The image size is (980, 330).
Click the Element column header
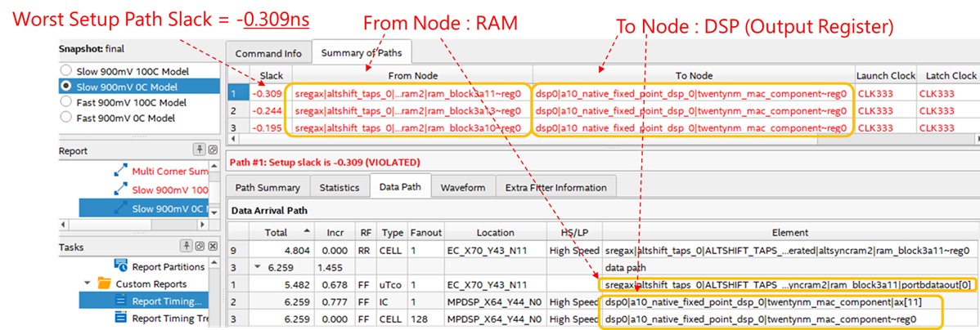click(789, 233)
